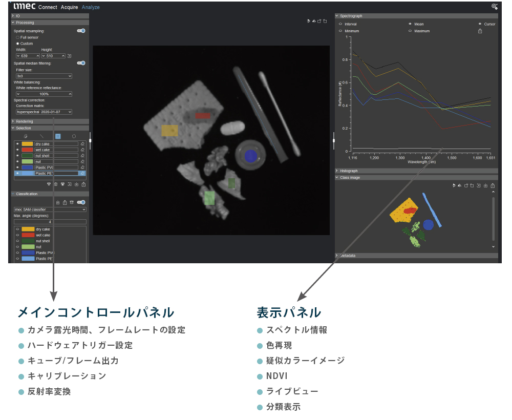Show the wet cake class in Classification list
The width and height of the screenshot is (512, 420).
click(x=17, y=235)
